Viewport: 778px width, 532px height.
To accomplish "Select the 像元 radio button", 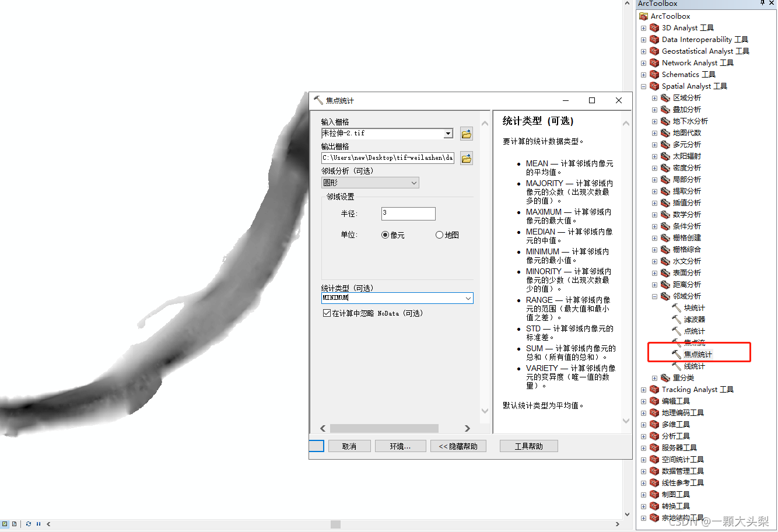I will (385, 235).
